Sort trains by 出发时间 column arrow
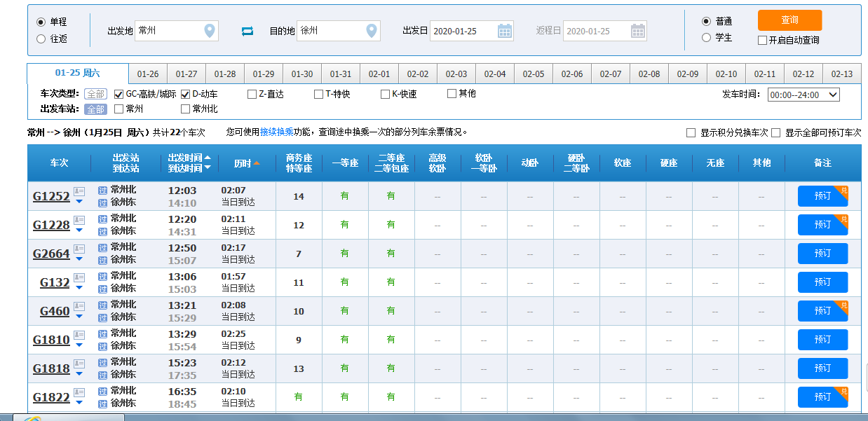The height and width of the screenshot is (421, 868). 208,158
